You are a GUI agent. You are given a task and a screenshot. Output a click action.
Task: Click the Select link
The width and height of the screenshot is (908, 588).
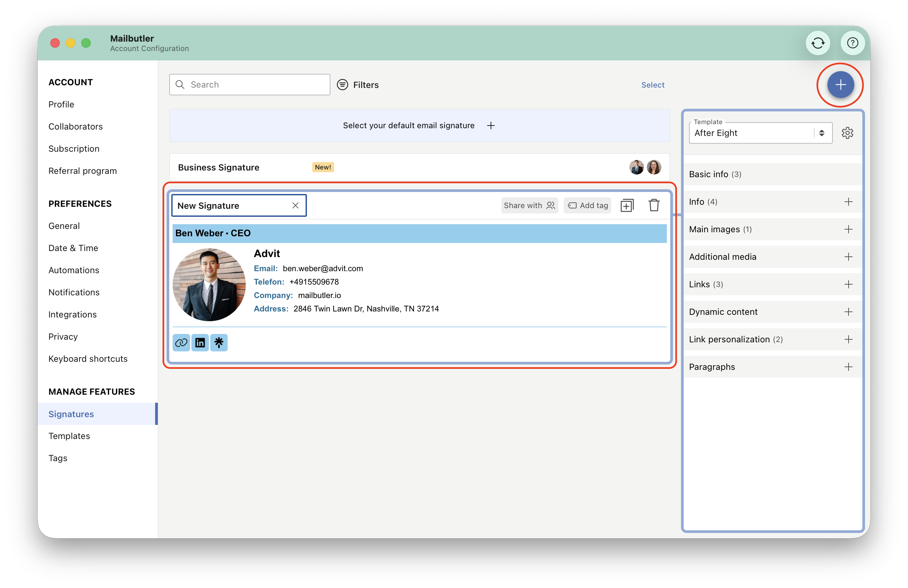click(652, 85)
